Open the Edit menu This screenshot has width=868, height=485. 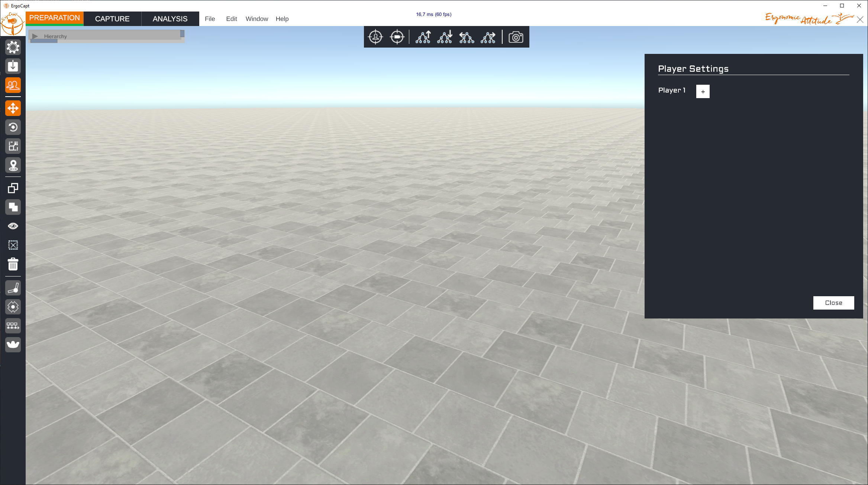[x=232, y=19]
